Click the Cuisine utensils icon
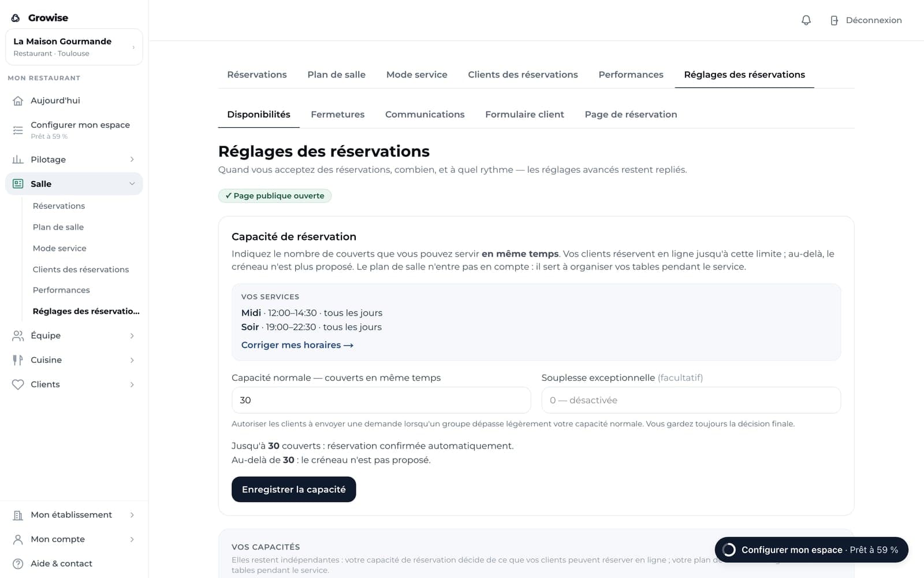 point(18,360)
